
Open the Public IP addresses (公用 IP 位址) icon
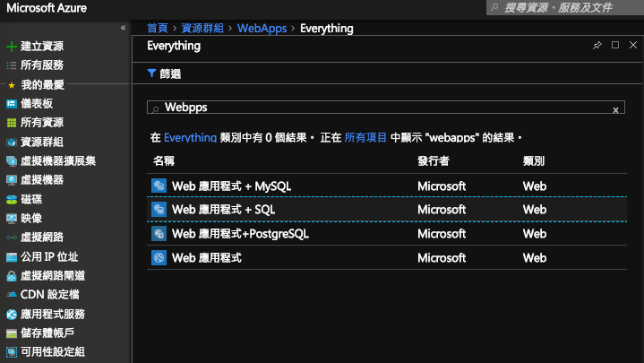point(12,257)
